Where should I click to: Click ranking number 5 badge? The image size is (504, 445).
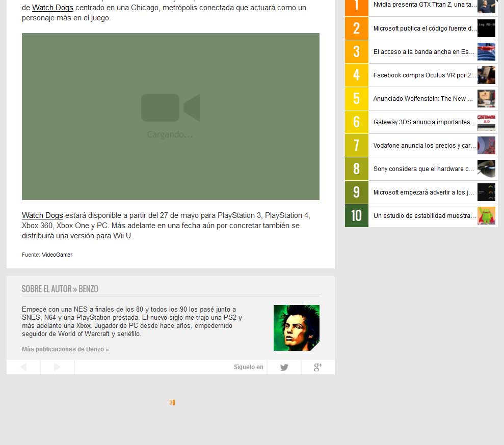coord(356,99)
